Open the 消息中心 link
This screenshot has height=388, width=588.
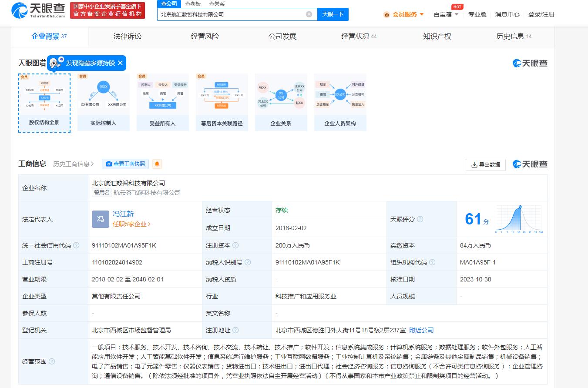pyautogui.click(x=507, y=14)
